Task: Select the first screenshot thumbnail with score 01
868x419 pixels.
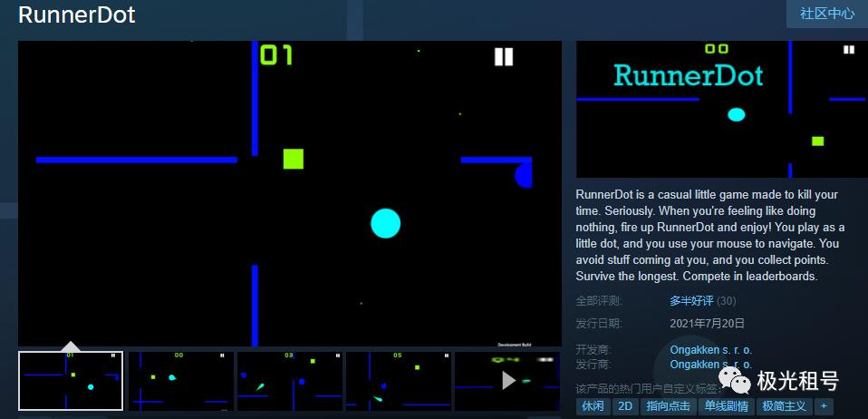Action: pos(71,381)
